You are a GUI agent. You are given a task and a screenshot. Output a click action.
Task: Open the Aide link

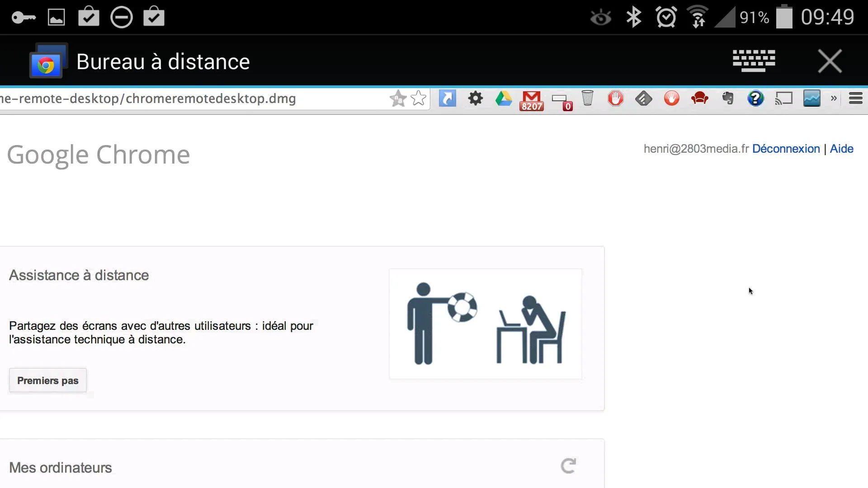(x=841, y=149)
